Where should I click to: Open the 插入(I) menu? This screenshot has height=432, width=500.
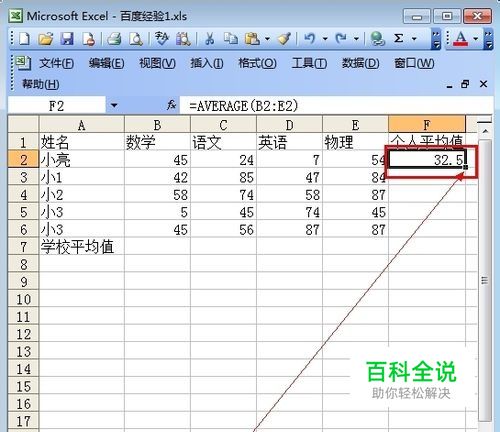click(x=207, y=63)
